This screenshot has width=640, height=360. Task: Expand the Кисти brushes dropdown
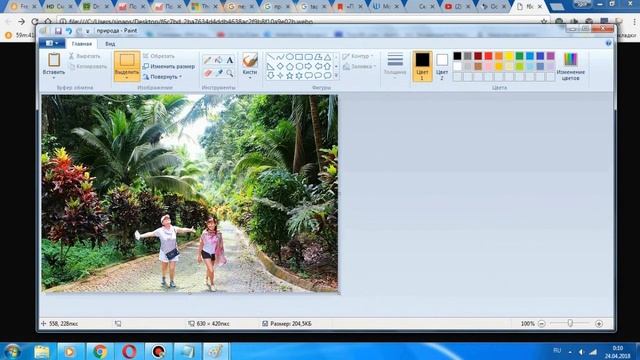250,78
